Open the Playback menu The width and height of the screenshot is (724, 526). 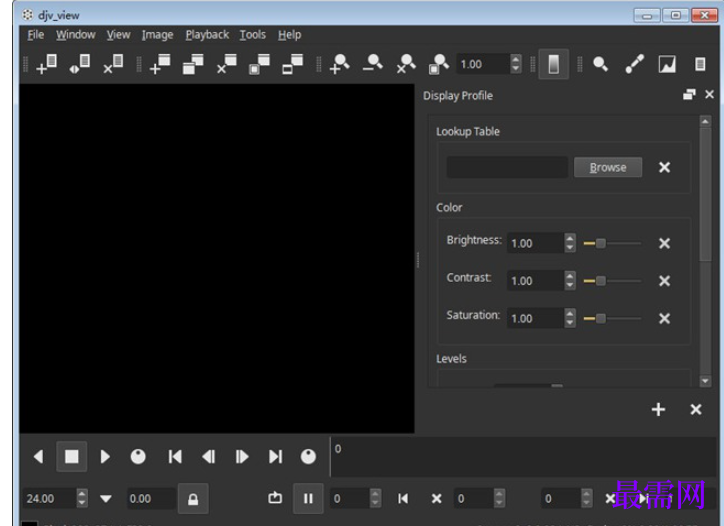(207, 35)
